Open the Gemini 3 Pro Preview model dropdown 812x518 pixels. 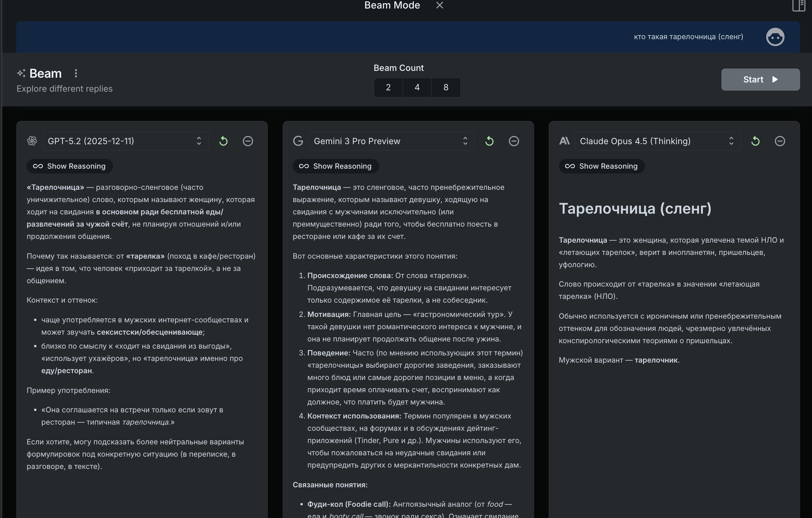[391, 141]
